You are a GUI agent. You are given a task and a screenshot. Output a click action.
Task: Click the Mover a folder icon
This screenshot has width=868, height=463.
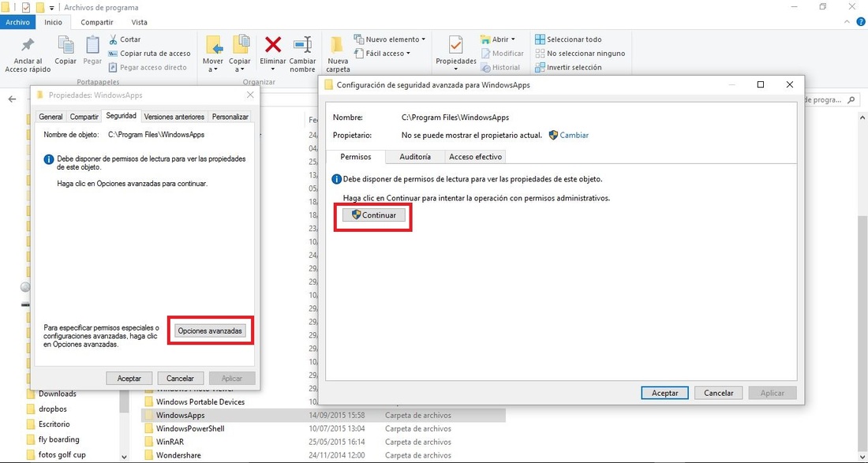pos(214,46)
